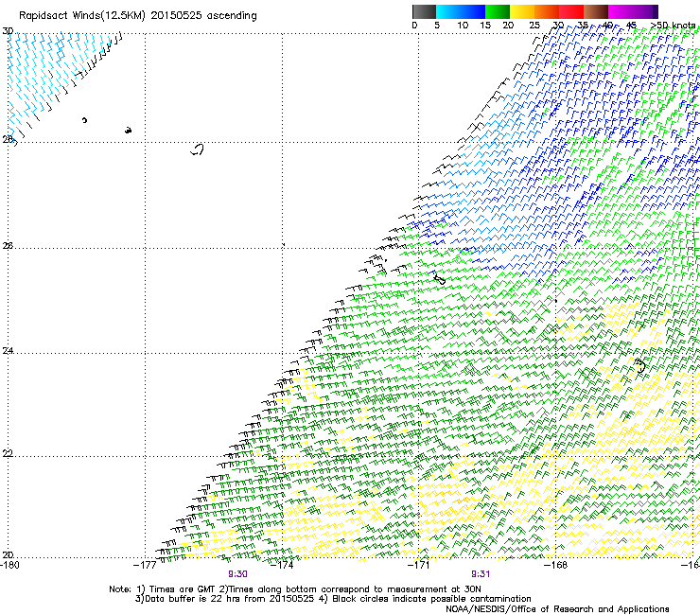Click the island outline near -170.5, 25.5N
Image resolution: width=700 pixels, height=615 pixels.
pos(440,280)
